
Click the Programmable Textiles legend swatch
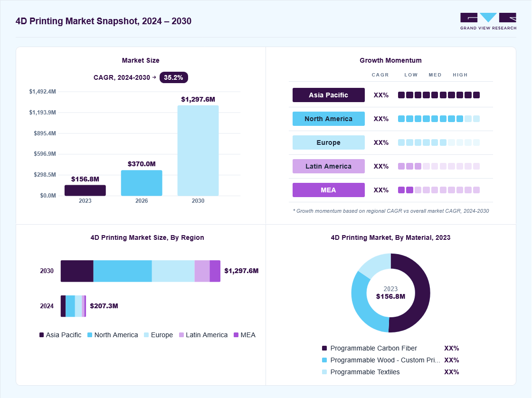[x=324, y=372]
